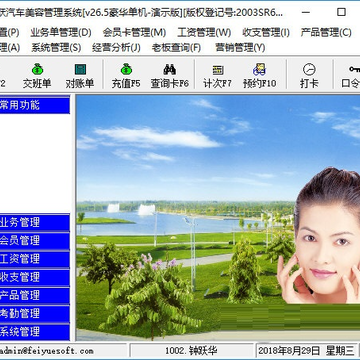The width and height of the screenshot is (360, 360).
Task: Expand the 常用功能 sidebar section
Action: pyautogui.click(x=35, y=105)
